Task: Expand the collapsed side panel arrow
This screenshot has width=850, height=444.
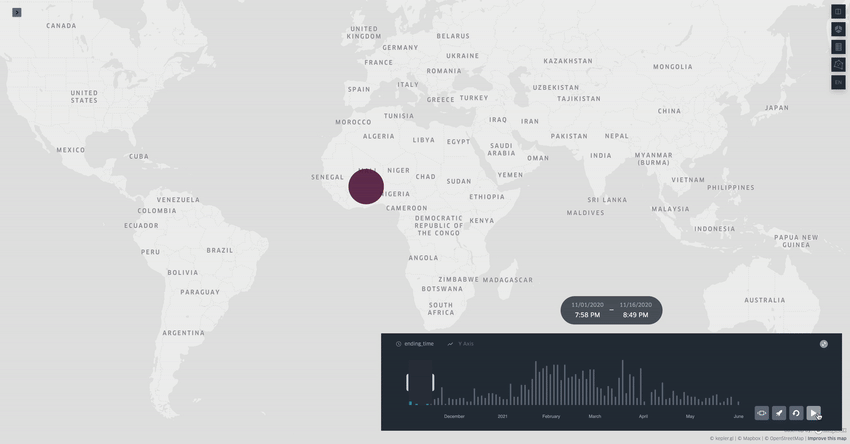Action: pyautogui.click(x=17, y=12)
